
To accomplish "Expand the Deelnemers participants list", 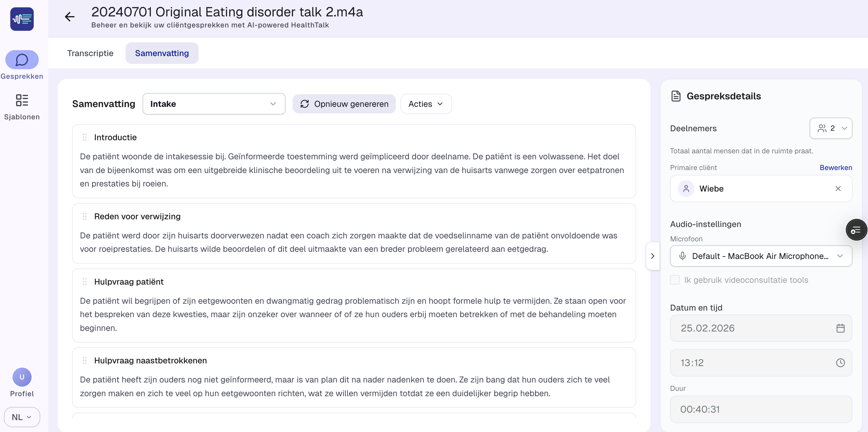I will pyautogui.click(x=831, y=128).
